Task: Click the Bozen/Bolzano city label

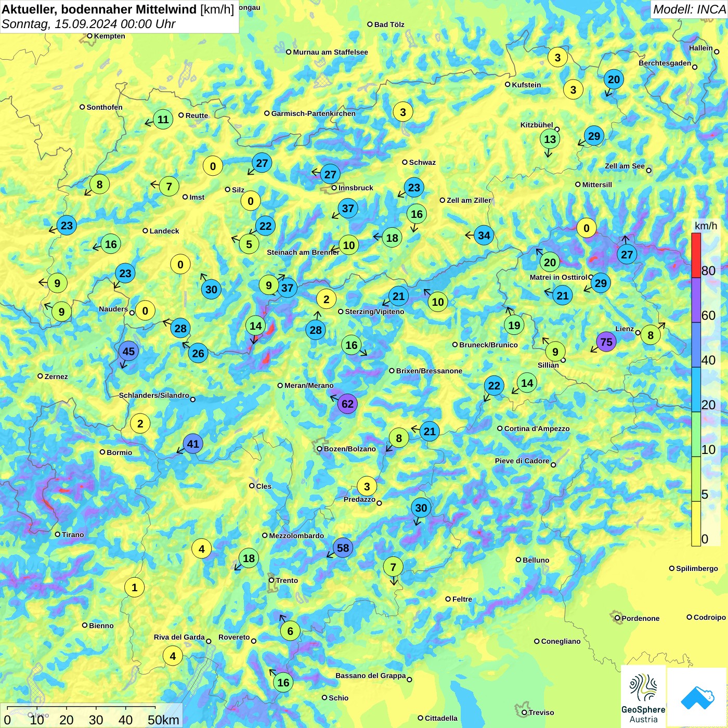Action: point(349,449)
